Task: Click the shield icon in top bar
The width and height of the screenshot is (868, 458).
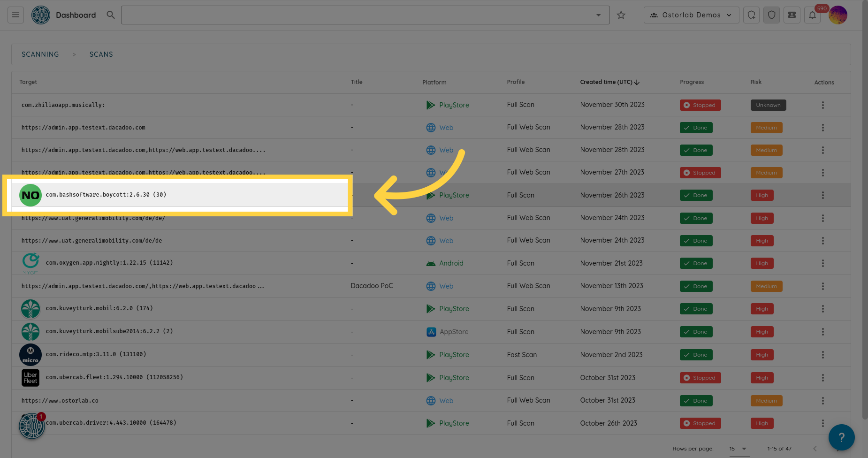Action: [772, 15]
